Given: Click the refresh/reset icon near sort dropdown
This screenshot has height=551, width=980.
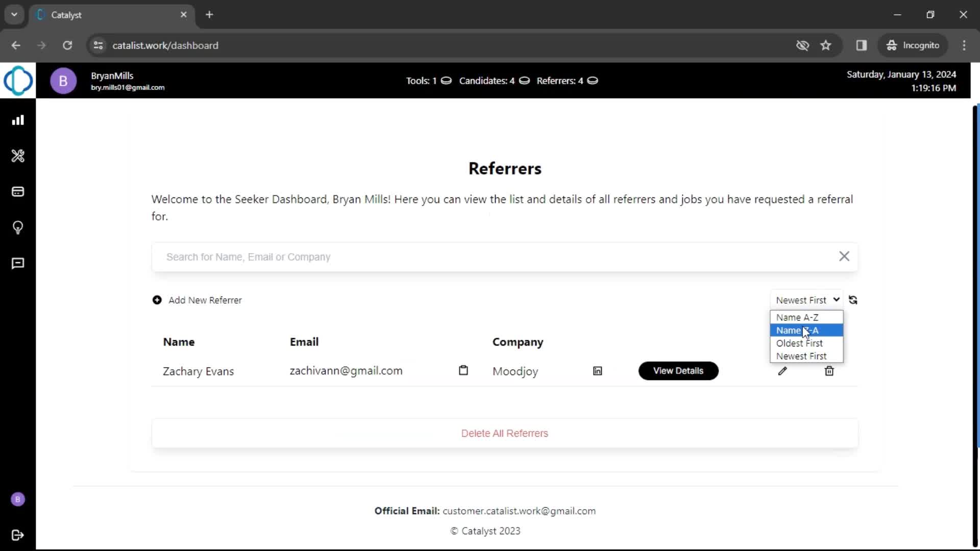Looking at the screenshot, I should point(853,300).
